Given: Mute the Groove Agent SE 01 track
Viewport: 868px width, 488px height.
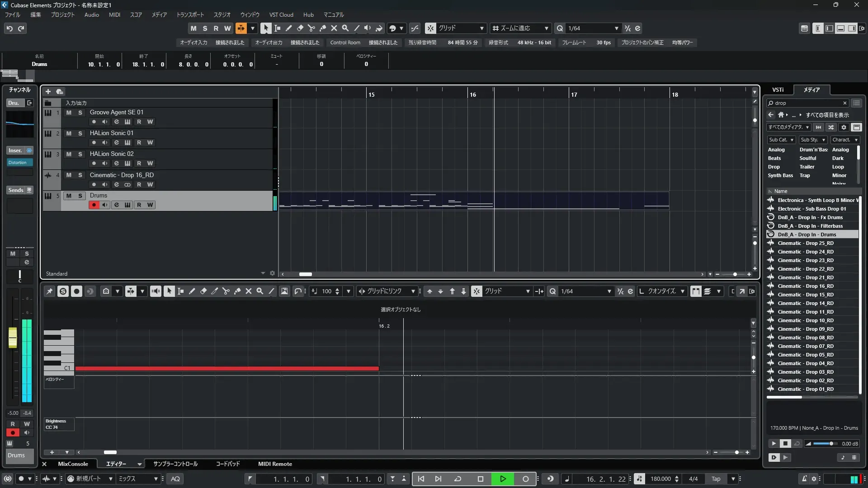Looking at the screenshot, I should 69,113.
